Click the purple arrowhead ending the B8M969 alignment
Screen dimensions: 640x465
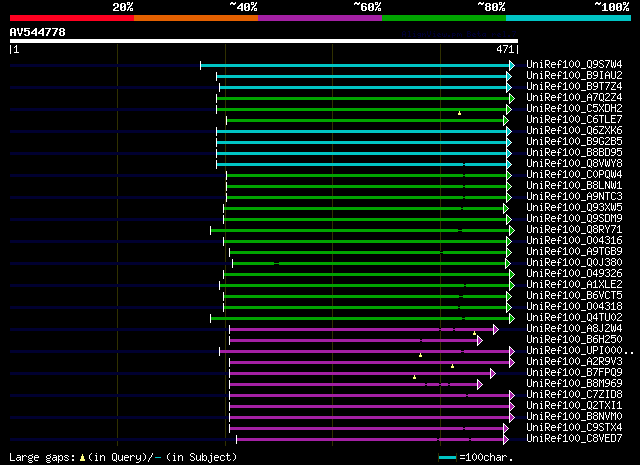tap(480, 385)
